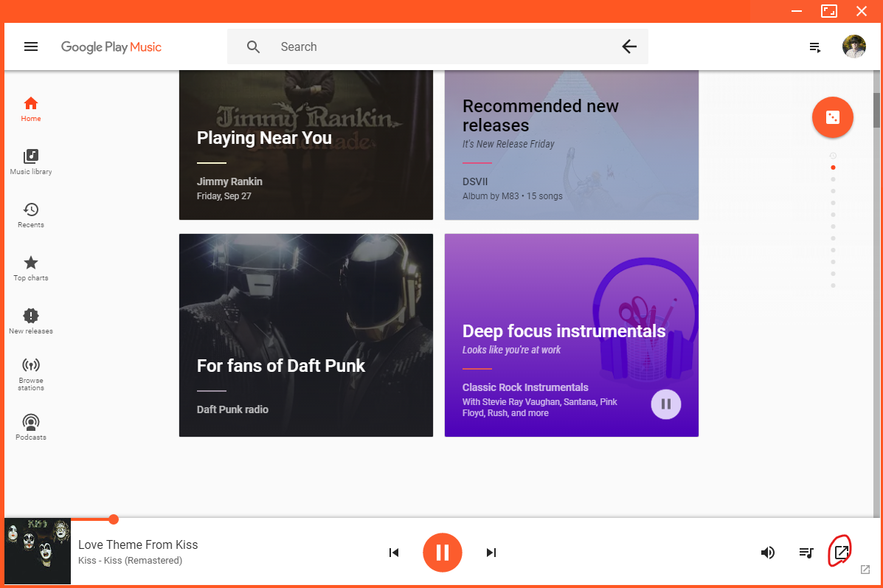883x588 pixels.
Task: Maximize the application window
Action: 828,11
